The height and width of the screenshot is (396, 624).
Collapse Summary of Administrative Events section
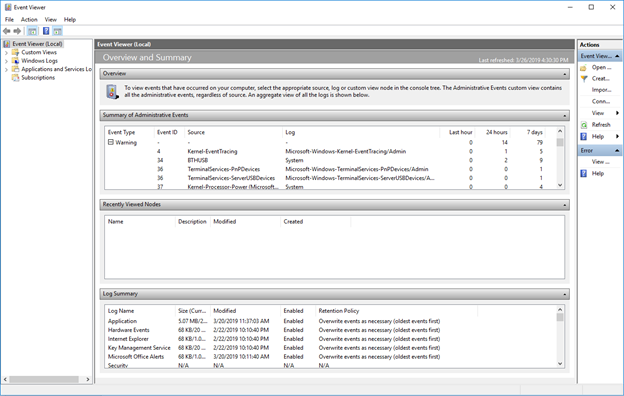coord(564,115)
